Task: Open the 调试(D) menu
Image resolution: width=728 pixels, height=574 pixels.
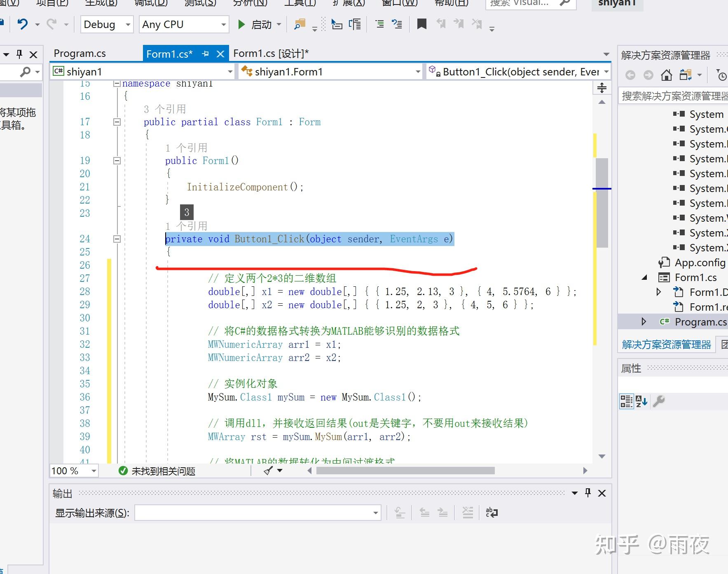Action: pos(150,3)
